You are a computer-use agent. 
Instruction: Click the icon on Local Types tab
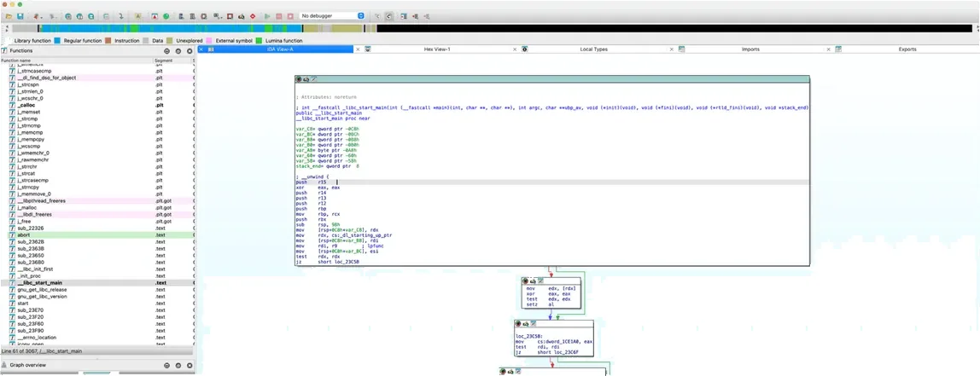(525, 49)
